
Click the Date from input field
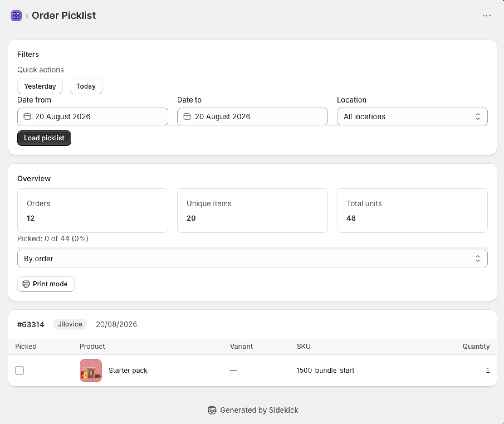click(93, 116)
